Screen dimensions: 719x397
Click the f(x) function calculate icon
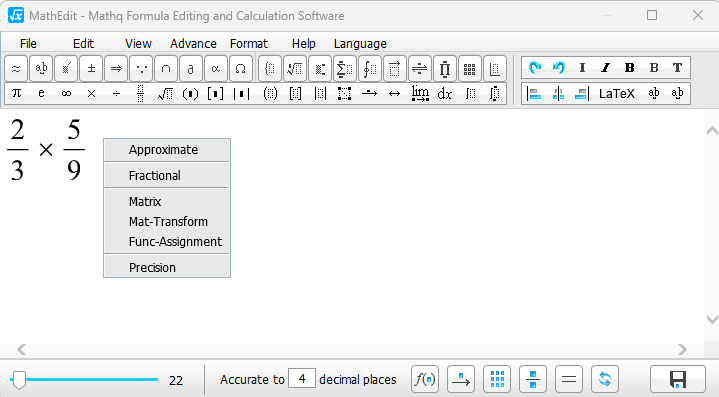coord(425,379)
